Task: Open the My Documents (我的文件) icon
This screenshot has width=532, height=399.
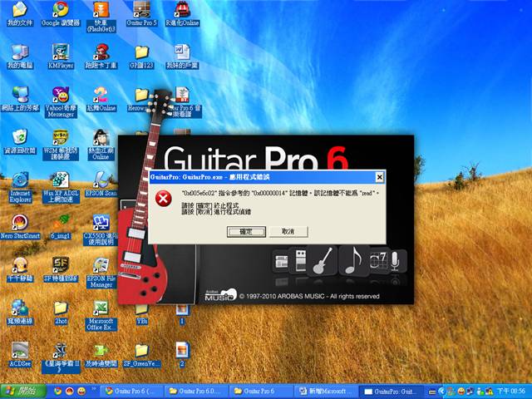Action: (20, 14)
